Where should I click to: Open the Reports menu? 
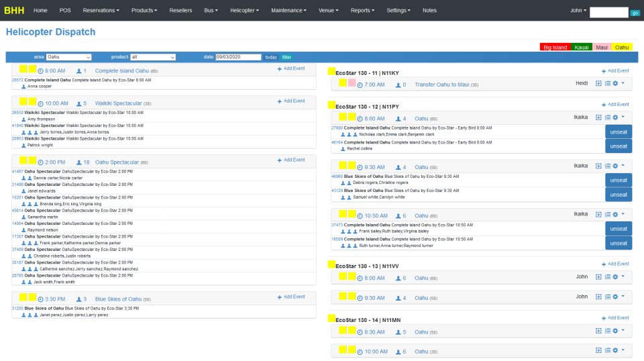click(x=362, y=10)
